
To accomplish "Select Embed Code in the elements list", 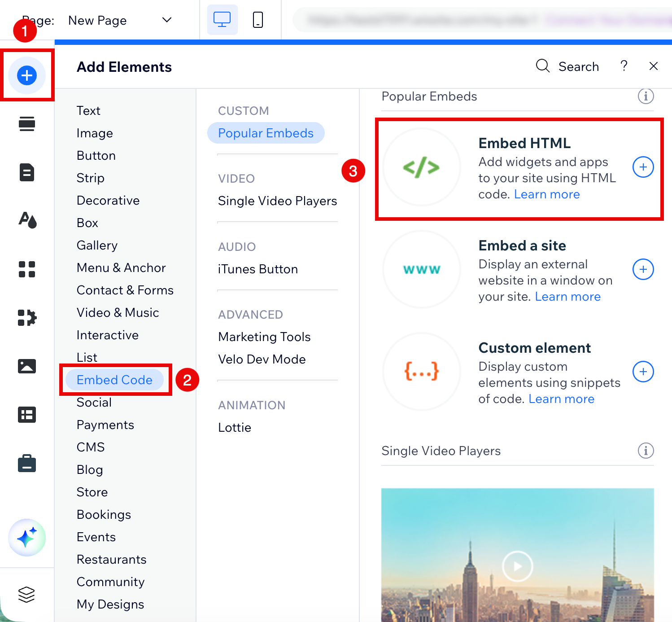I will coord(114,380).
